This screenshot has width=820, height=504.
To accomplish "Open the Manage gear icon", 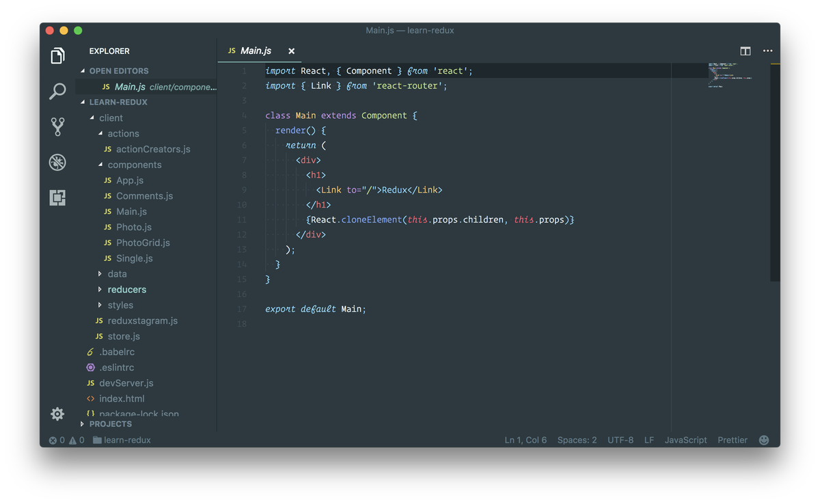I will pos(57,413).
